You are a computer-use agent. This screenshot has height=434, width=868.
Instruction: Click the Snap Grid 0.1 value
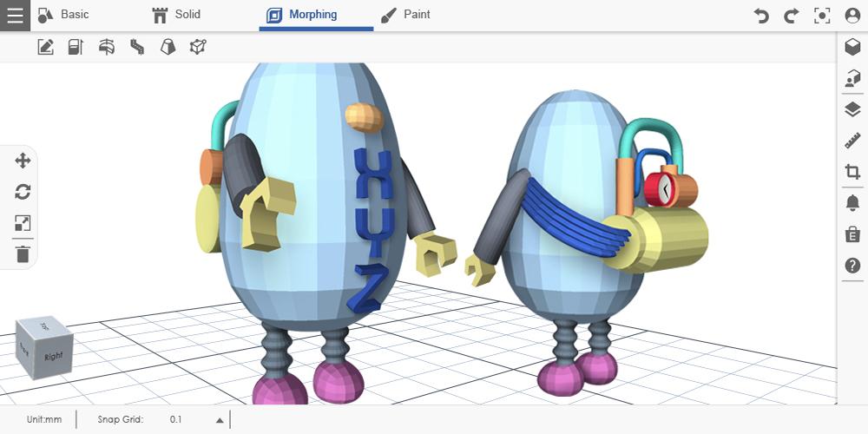(x=175, y=419)
